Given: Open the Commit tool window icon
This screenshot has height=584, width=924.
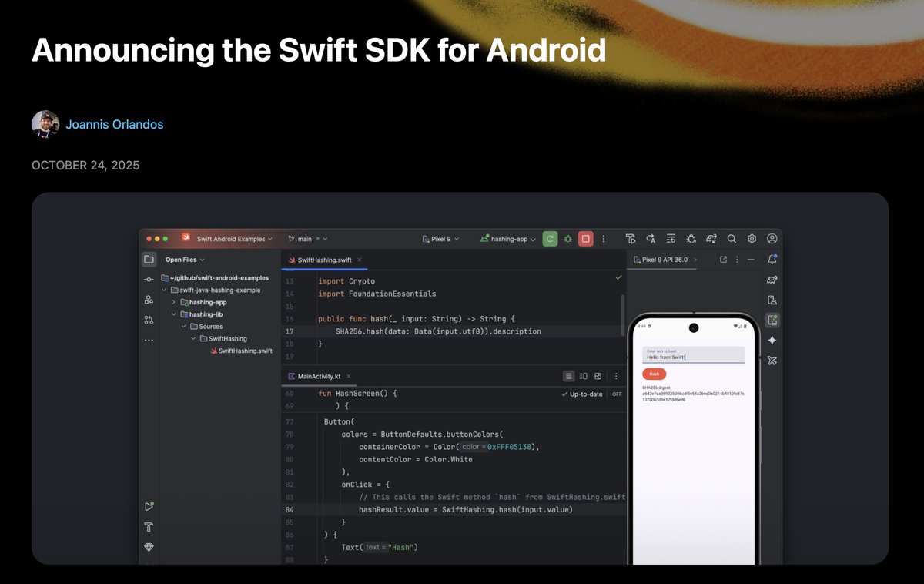Looking at the screenshot, I should point(149,280).
